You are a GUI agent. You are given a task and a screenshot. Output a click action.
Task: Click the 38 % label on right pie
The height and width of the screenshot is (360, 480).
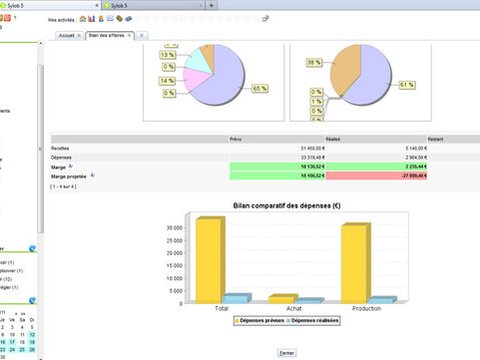pyautogui.click(x=314, y=62)
